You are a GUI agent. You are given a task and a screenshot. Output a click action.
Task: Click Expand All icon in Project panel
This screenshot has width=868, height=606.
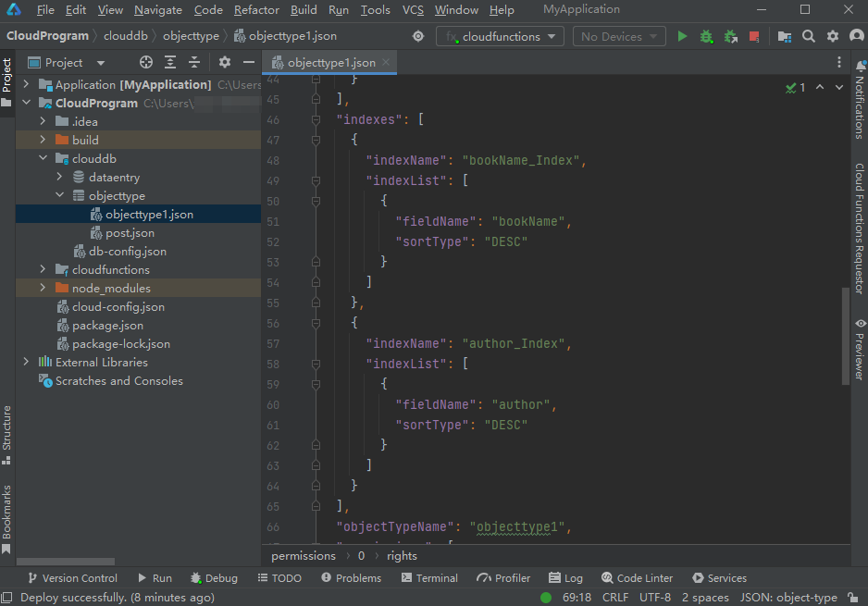tap(170, 63)
